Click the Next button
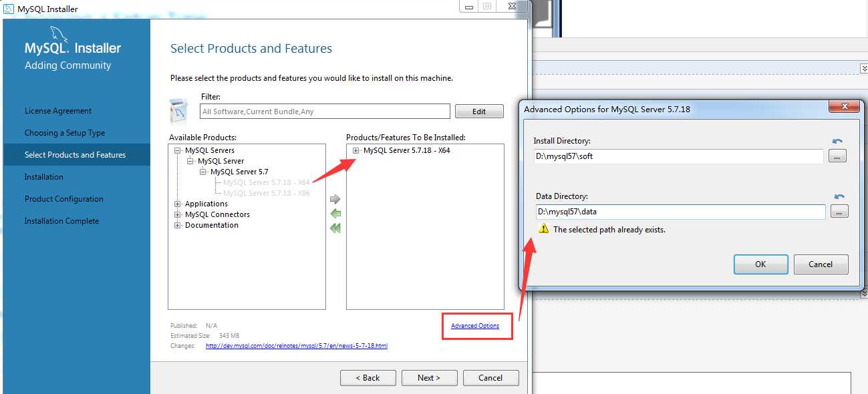 429,378
